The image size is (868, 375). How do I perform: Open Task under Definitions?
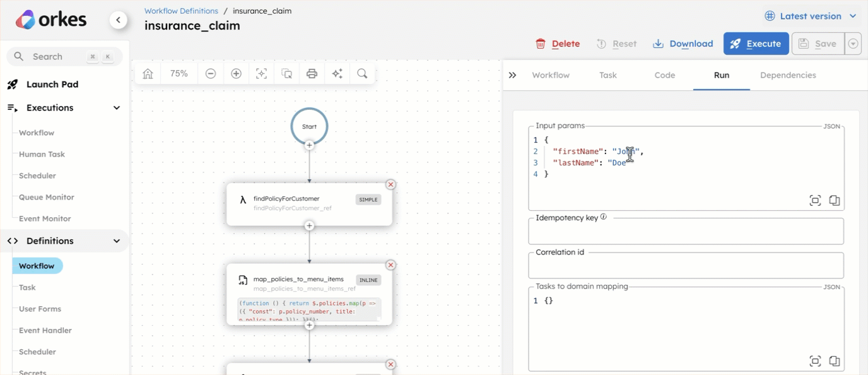point(27,287)
